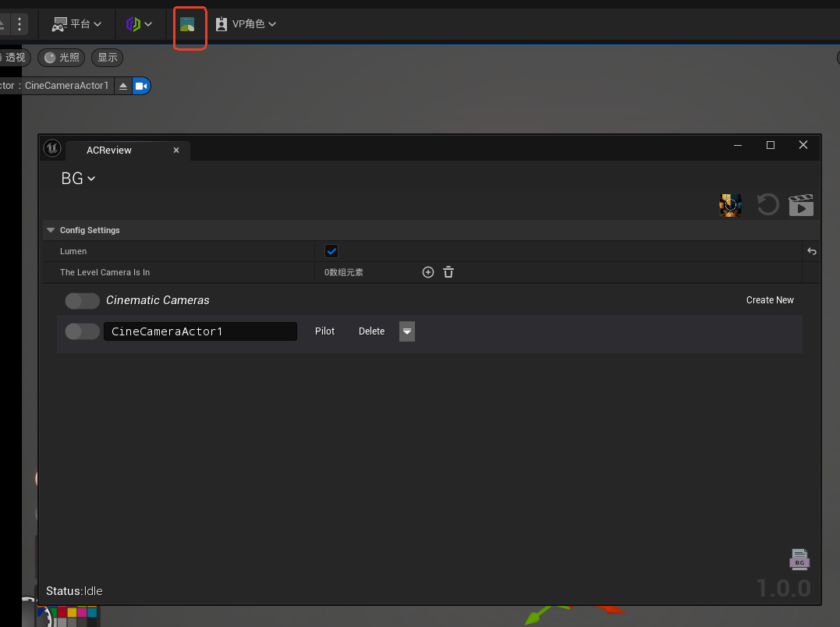This screenshot has width=840, height=627.
Task: Click Create New camera button
Action: pyautogui.click(x=770, y=300)
